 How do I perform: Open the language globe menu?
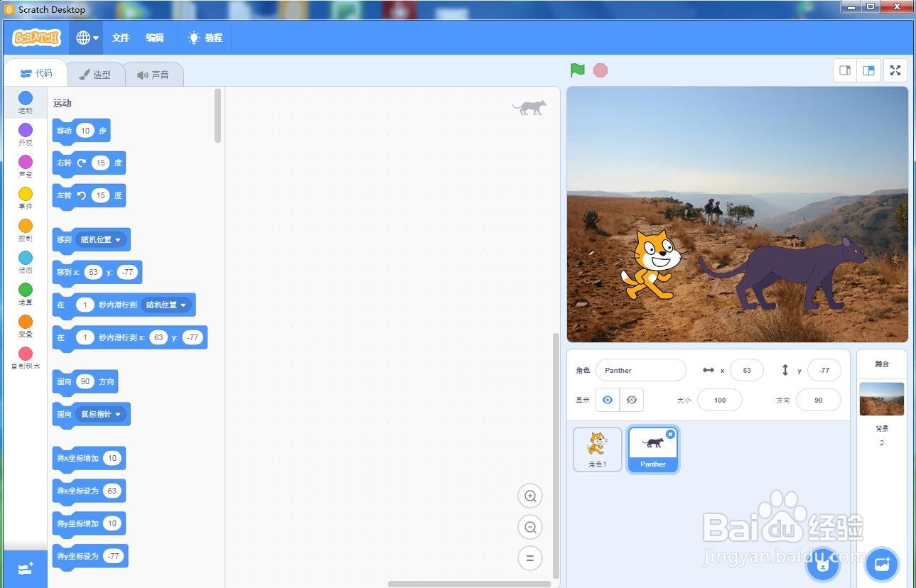coord(87,38)
